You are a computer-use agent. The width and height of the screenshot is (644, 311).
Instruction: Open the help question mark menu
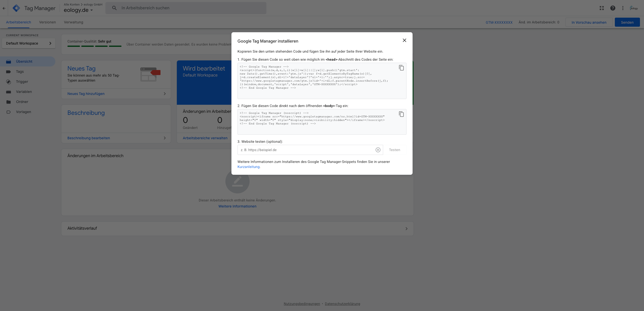click(x=613, y=8)
